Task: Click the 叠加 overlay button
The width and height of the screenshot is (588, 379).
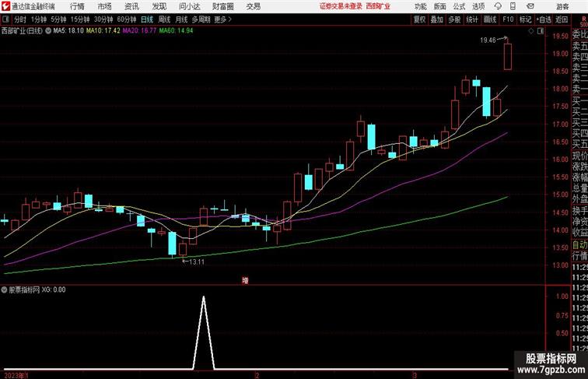Action: click(437, 19)
